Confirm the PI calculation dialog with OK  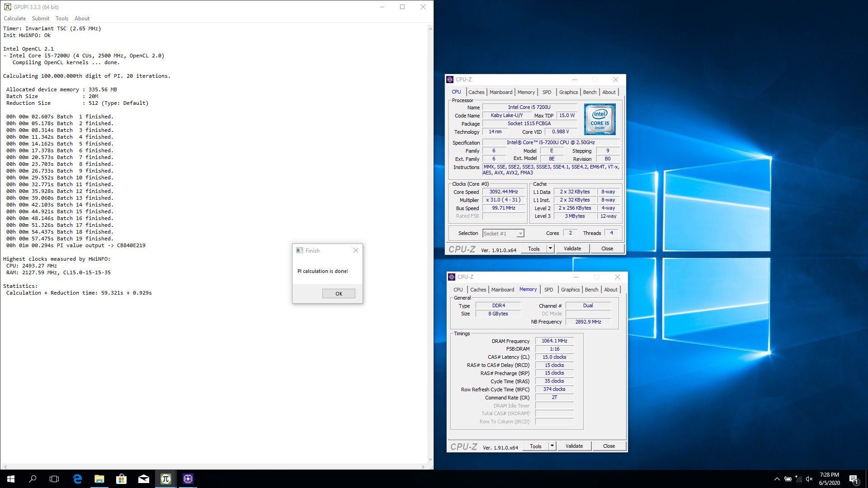[339, 294]
